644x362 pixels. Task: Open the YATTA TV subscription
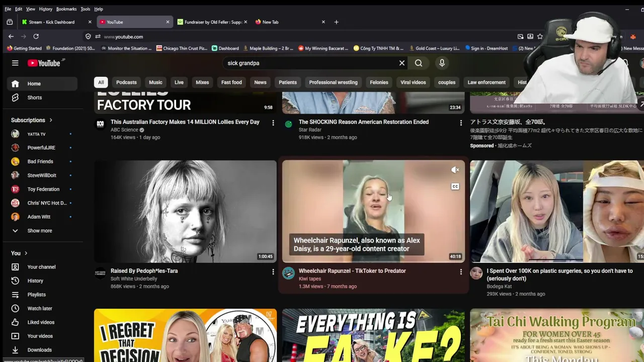point(42,134)
